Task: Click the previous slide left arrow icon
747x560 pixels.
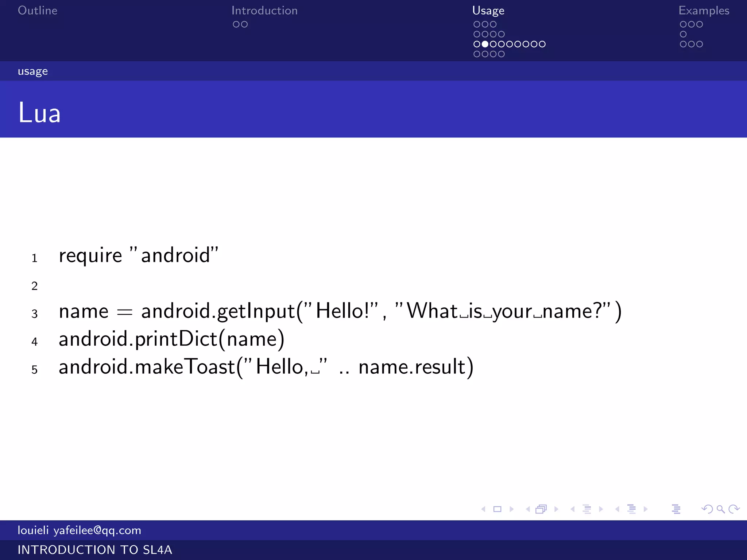Action: pos(483,509)
